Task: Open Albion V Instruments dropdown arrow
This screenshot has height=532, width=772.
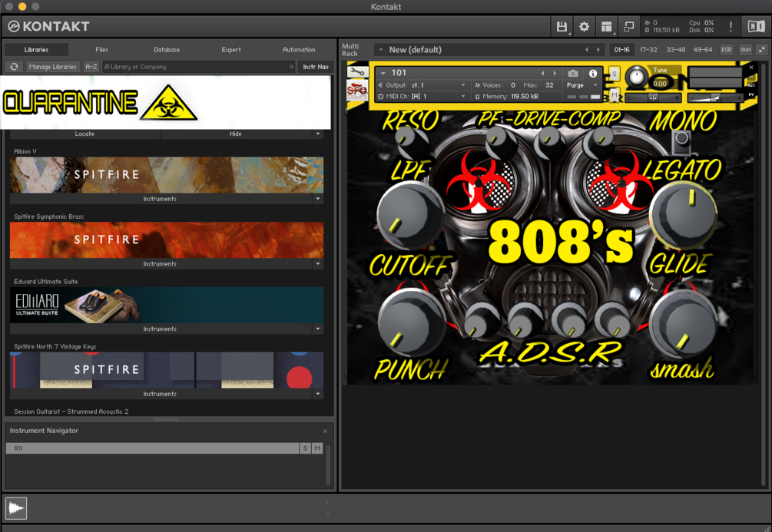Action: click(x=317, y=199)
